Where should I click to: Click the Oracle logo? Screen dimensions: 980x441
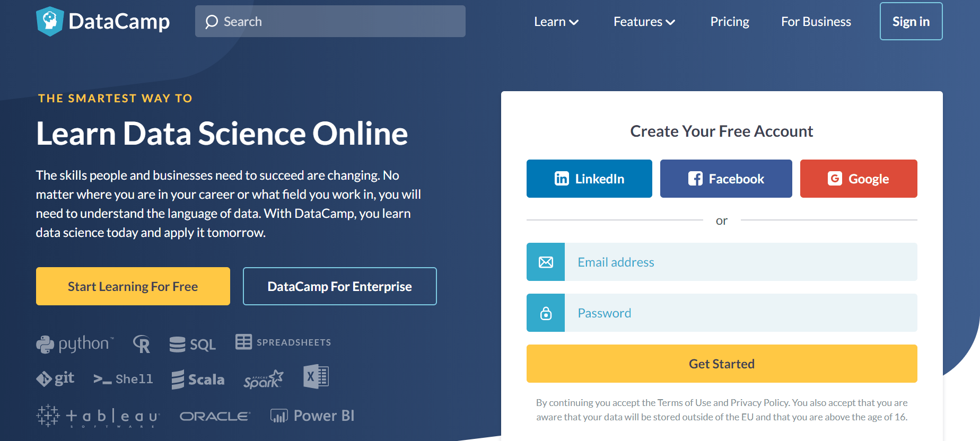tap(215, 416)
